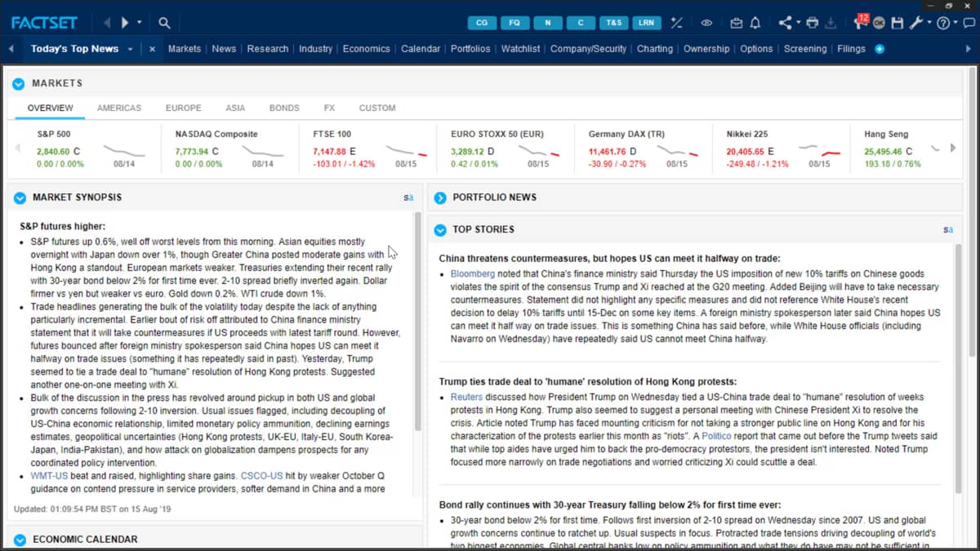Click the CG shortcut button
The image size is (980, 551).
[x=482, y=23]
